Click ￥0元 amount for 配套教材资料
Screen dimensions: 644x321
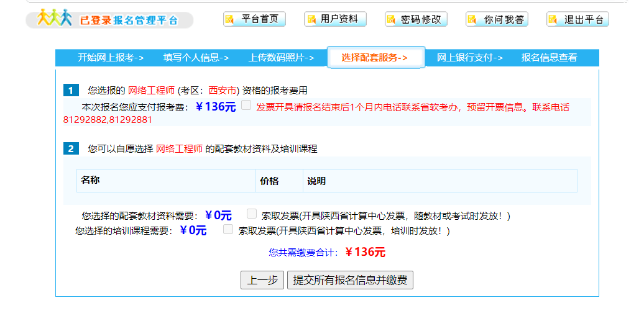(x=218, y=215)
